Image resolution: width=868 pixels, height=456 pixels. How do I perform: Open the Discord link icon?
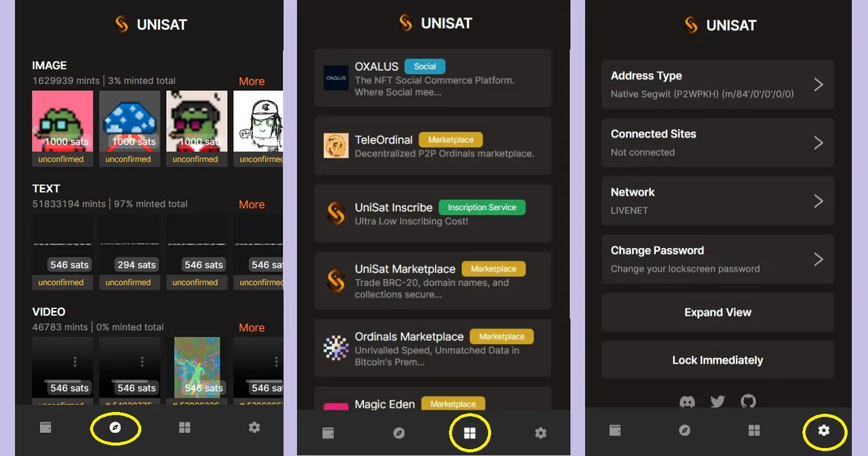coord(688,402)
